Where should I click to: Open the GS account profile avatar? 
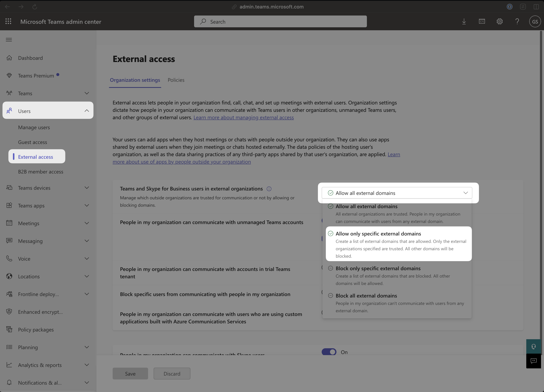[535, 22]
